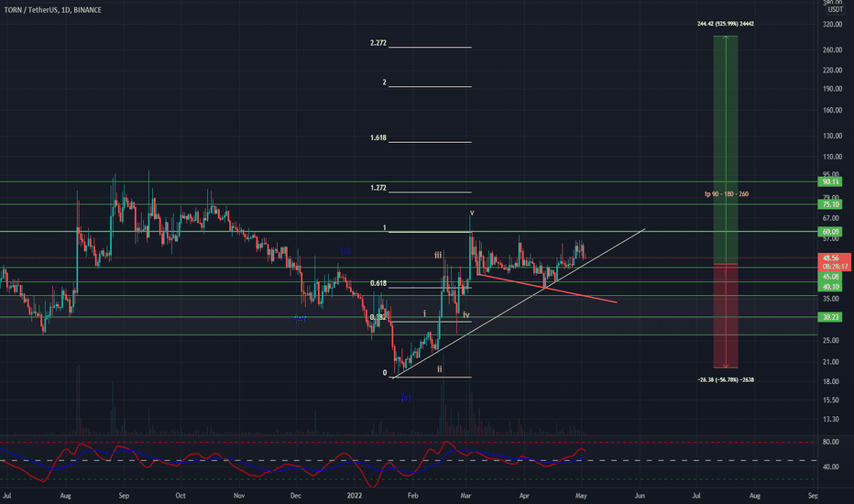This screenshot has height=504, width=854.
Task: Click the USDT currency label on price scale
Action: coord(835,9)
